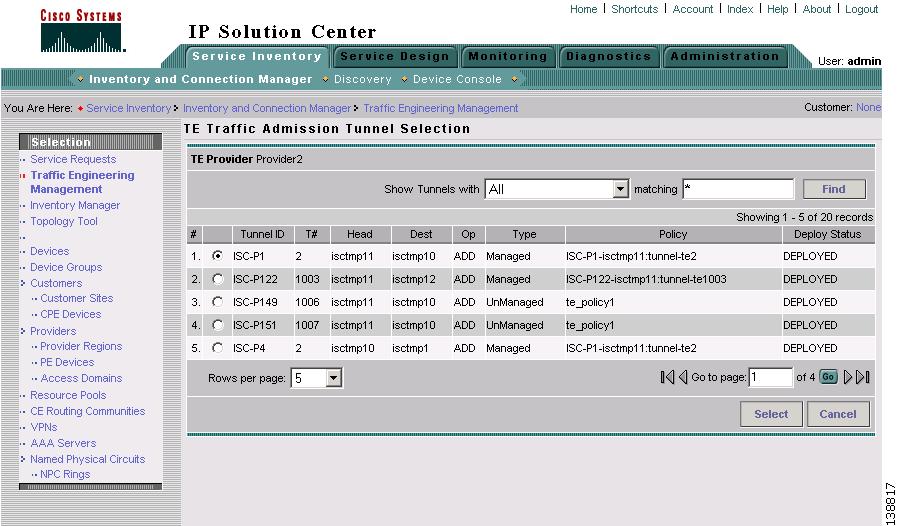The image size is (897, 526).
Task: Open the About link
Action: pyautogui.click(x=817, y=9)
